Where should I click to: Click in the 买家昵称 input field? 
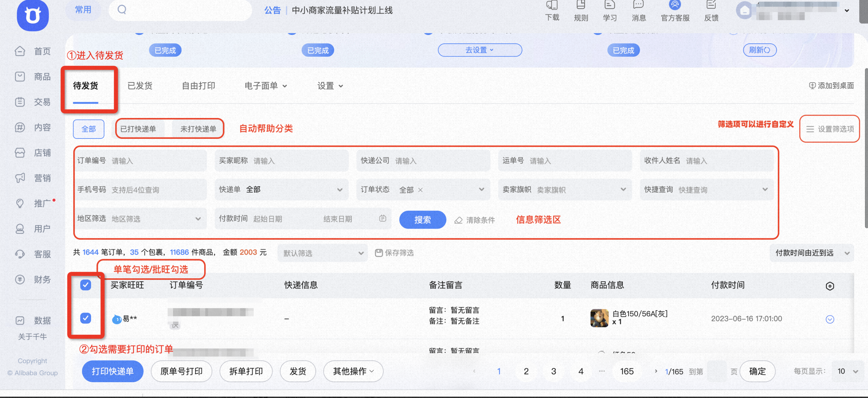coord(281,161)
